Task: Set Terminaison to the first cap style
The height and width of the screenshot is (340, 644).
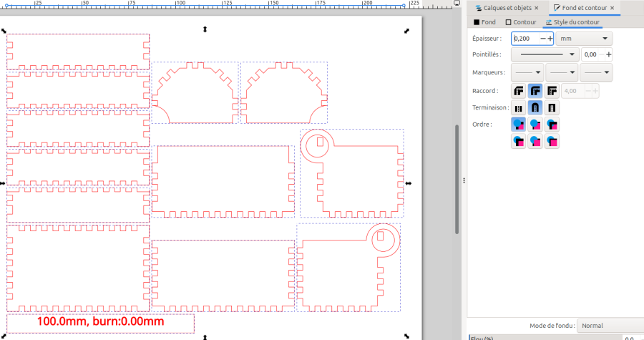Action: tap(519, 107)
